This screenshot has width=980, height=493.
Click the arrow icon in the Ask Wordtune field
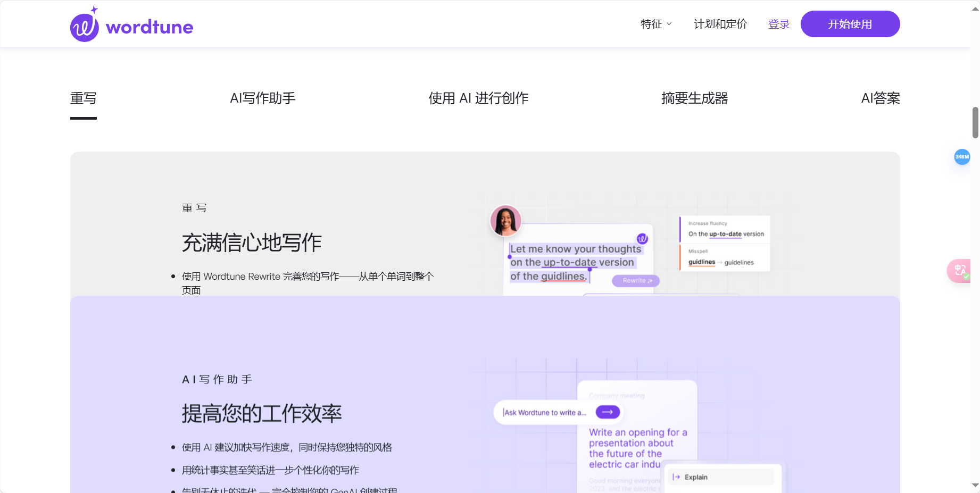(x=607, y=412)
